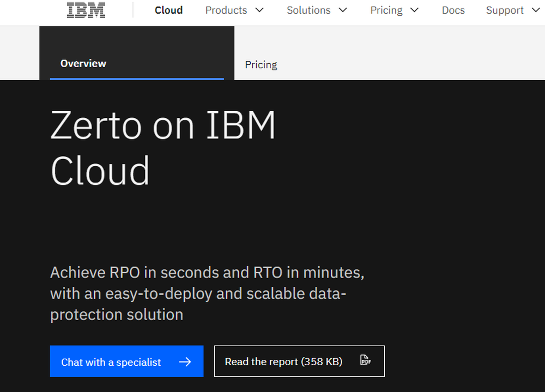Screen dimensions: 545x392
Task: Expand the Products dropdown chevron
Action: [x=259, y=10]
